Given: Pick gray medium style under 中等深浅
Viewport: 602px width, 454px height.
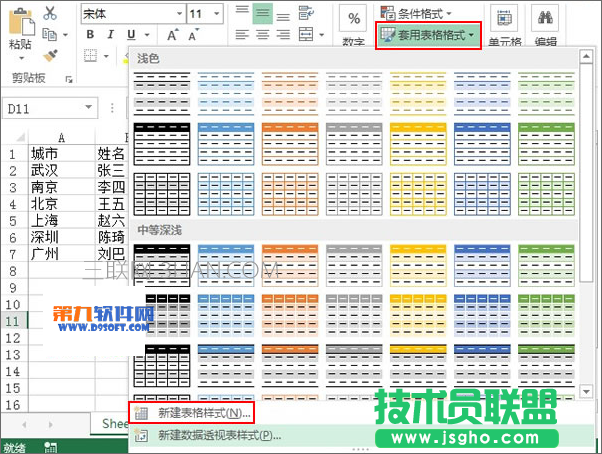Looking at the screenshot, I should 354,265.
